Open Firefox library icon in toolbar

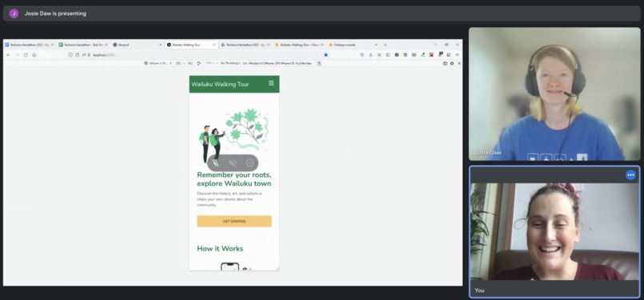(x=379, y=54)
